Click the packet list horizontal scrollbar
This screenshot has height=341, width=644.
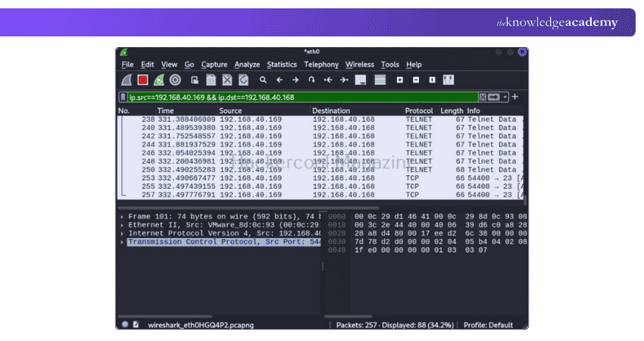pos(248,208)
